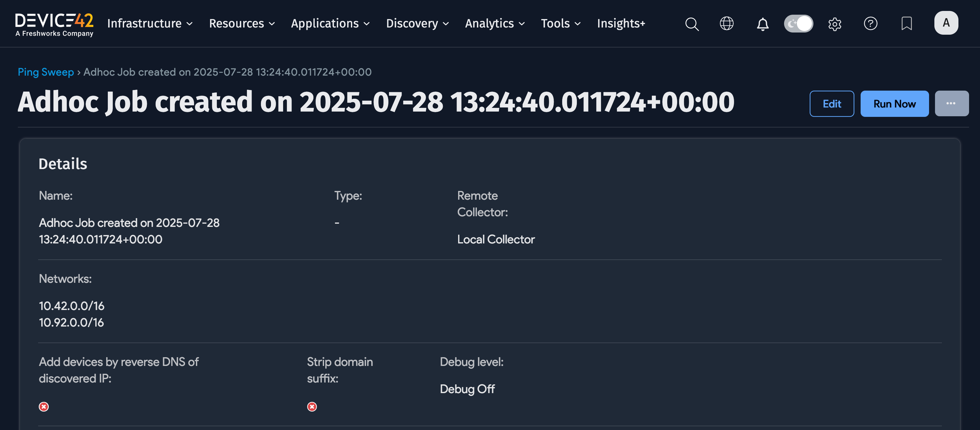Expand the Infrastructure menu
This screenshot has width=980, height=430.
point(150,23)
